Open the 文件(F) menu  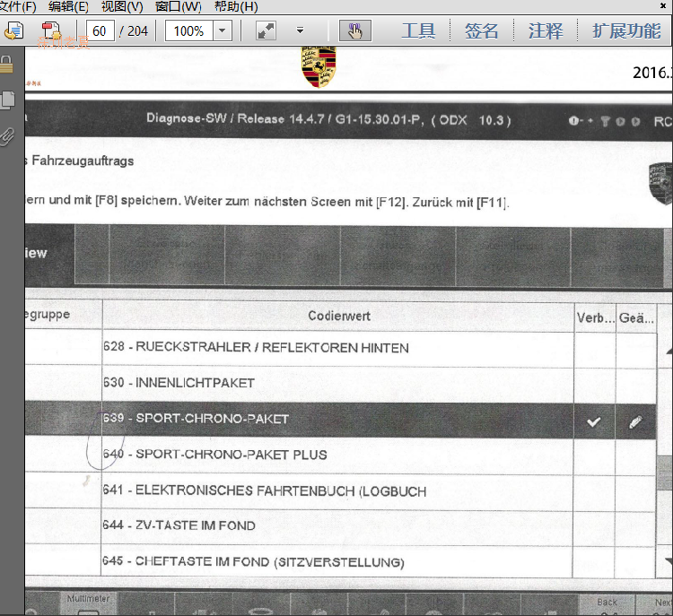point(17,6)
